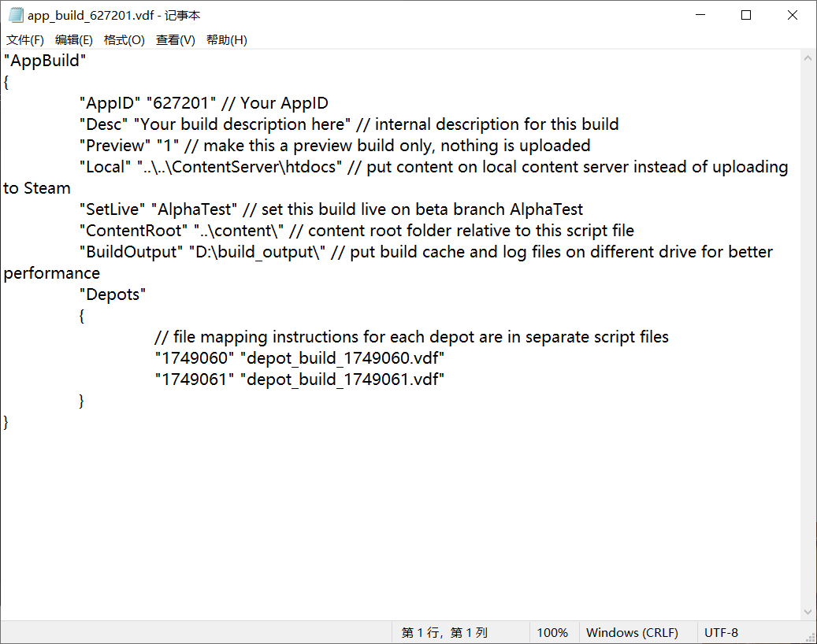The width and height of the screenshot is (817, 644).
Task: Click the "ContentRoot" key text
Action: pyautogui.click(x=133, y=231)
